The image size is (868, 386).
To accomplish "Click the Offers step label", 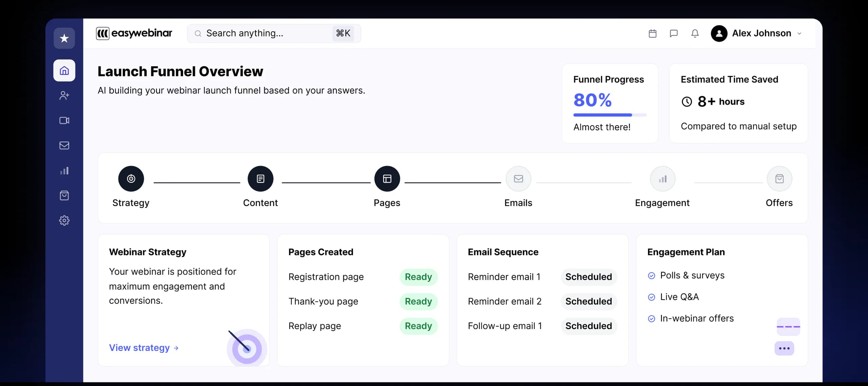I will (779, 203).
